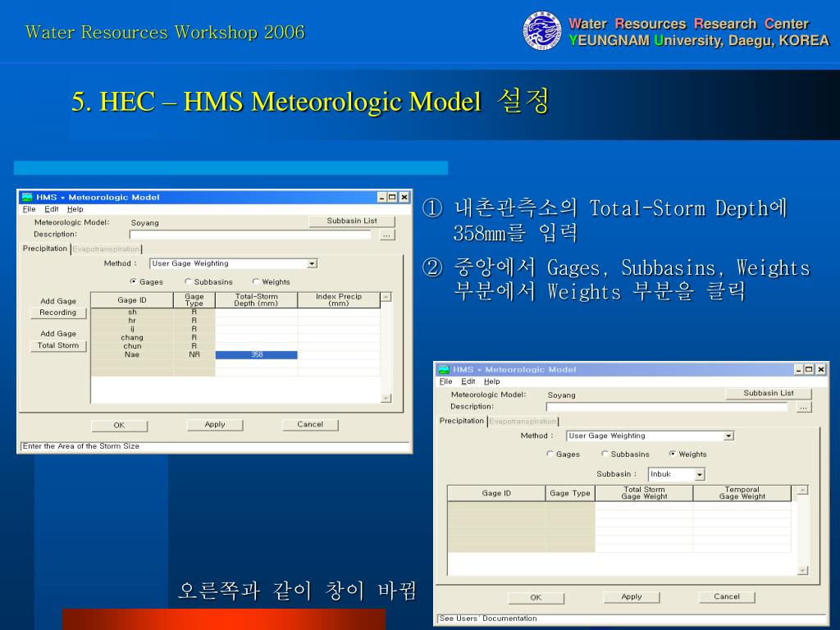Click Description input field in right window
The width and height of the screenshot is (840, 630).
667,407
